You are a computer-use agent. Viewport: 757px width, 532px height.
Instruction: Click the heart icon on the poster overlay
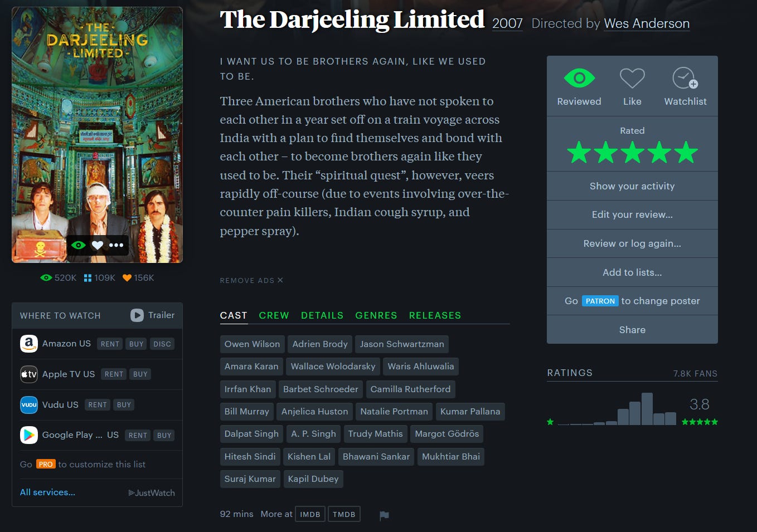click(x=98, y=245)
